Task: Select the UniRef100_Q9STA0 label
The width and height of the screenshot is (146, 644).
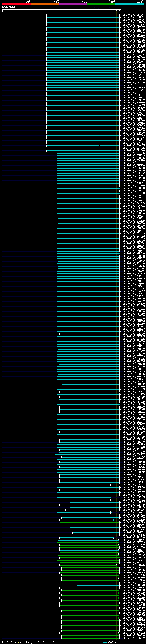Action: tap(133, 151)
